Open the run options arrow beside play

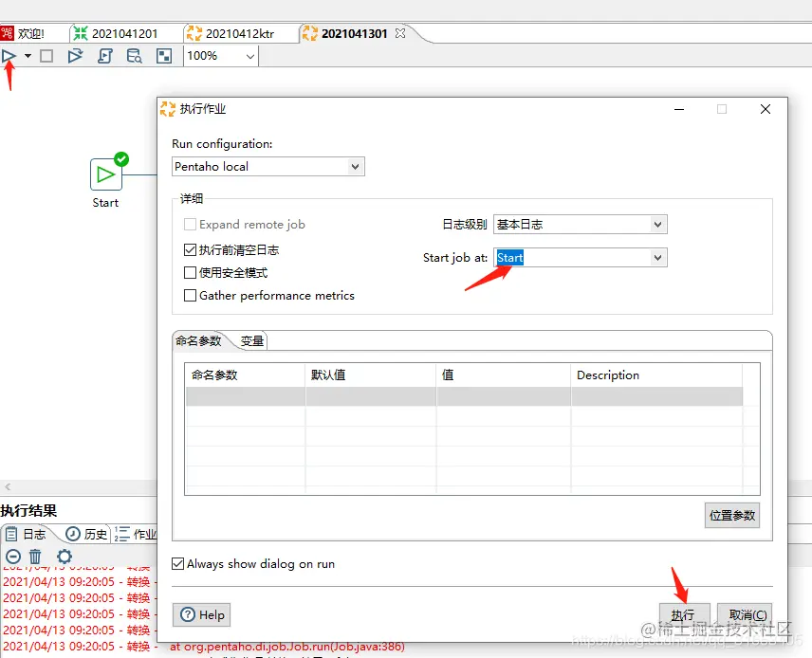(x=28, y=56)
